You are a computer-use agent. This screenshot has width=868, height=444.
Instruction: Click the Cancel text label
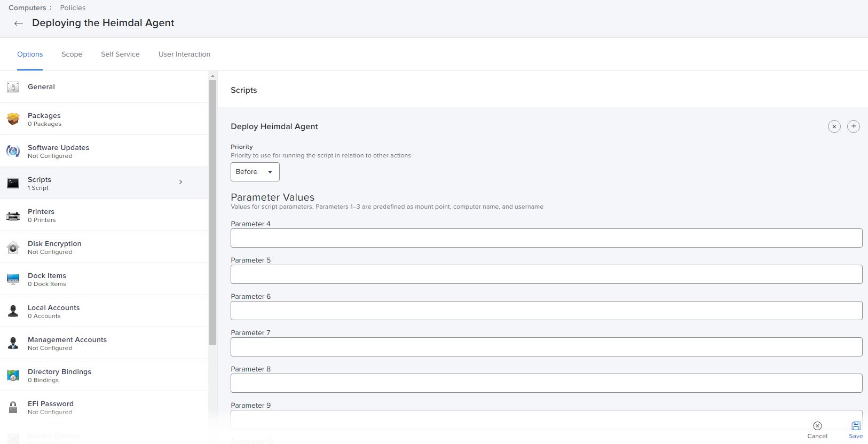817,436
